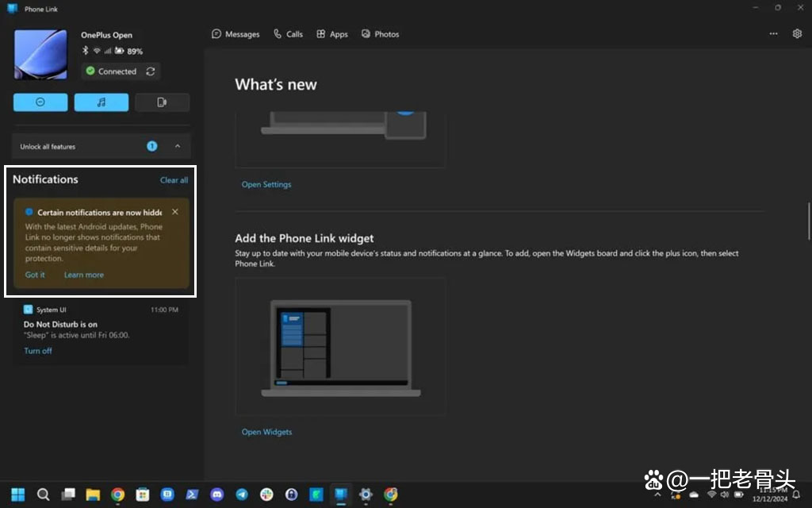Click the blue badge on Unlock all features
Screen dimensions: 812x508
click(x=151, y=146)
